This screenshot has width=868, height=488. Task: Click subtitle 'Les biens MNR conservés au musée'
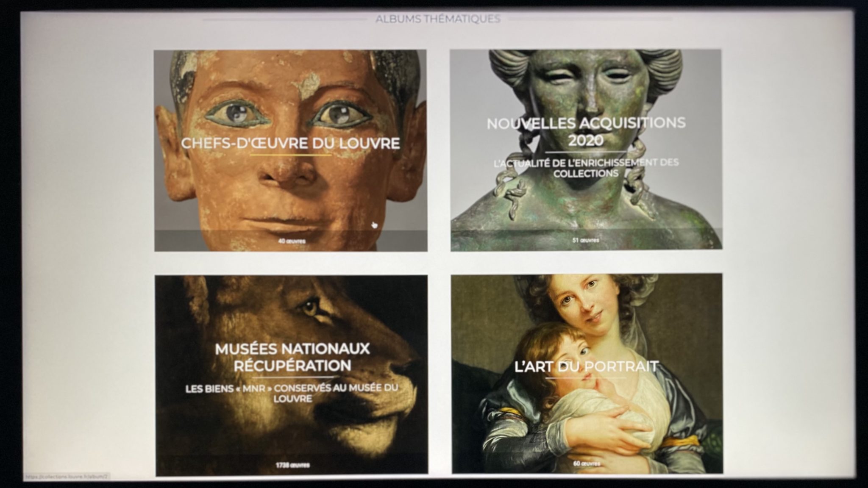(292, 393)
